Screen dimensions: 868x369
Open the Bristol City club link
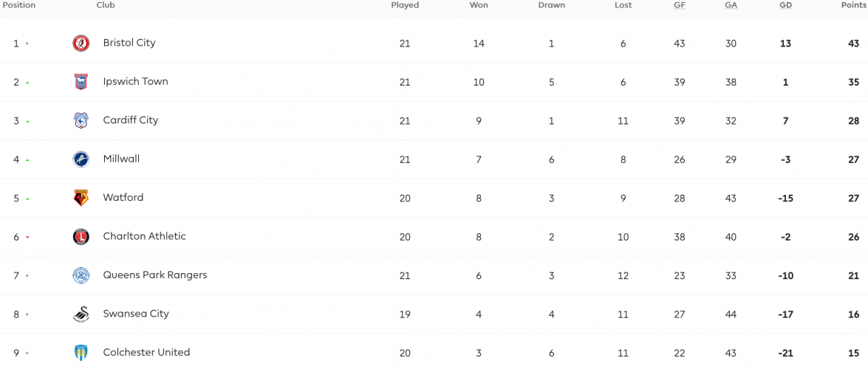pyautogui.click(x=129, y=43)
